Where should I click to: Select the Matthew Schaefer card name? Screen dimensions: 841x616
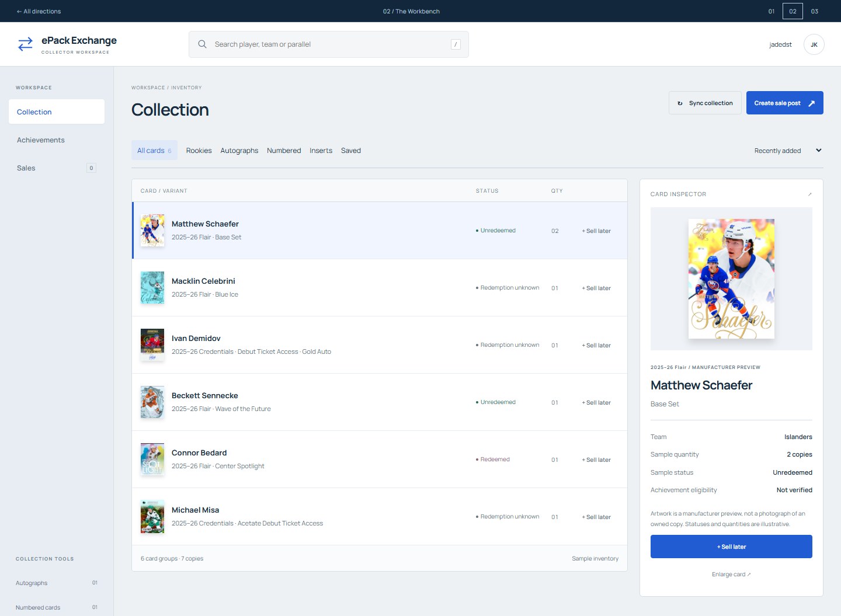coord(205,224)
